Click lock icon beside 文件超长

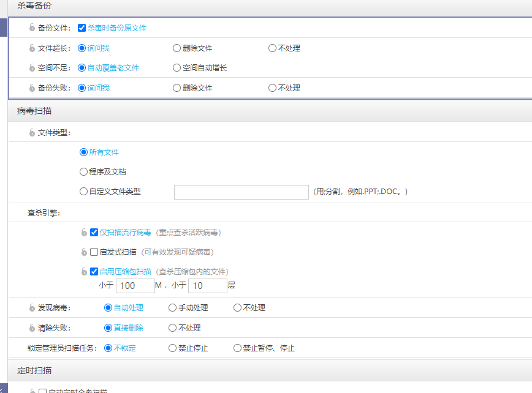click(32, 48)
